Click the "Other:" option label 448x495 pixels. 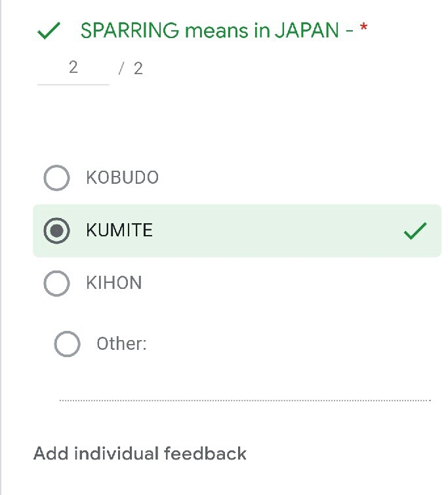coord(121,343)
